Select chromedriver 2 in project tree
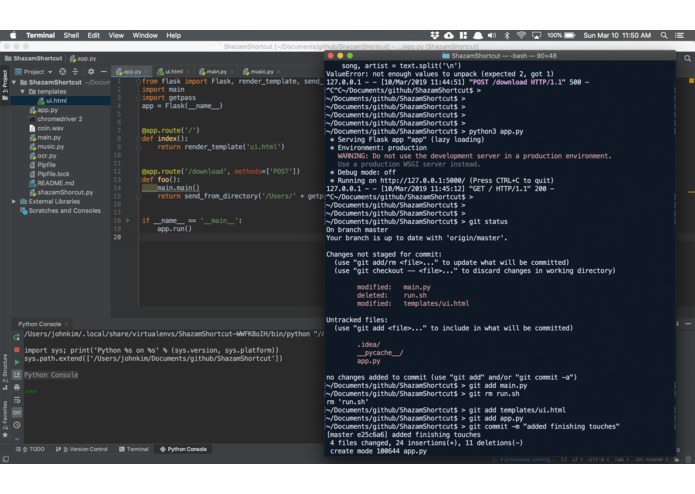This screenshot has height=494, width=695. click(56, 119)
